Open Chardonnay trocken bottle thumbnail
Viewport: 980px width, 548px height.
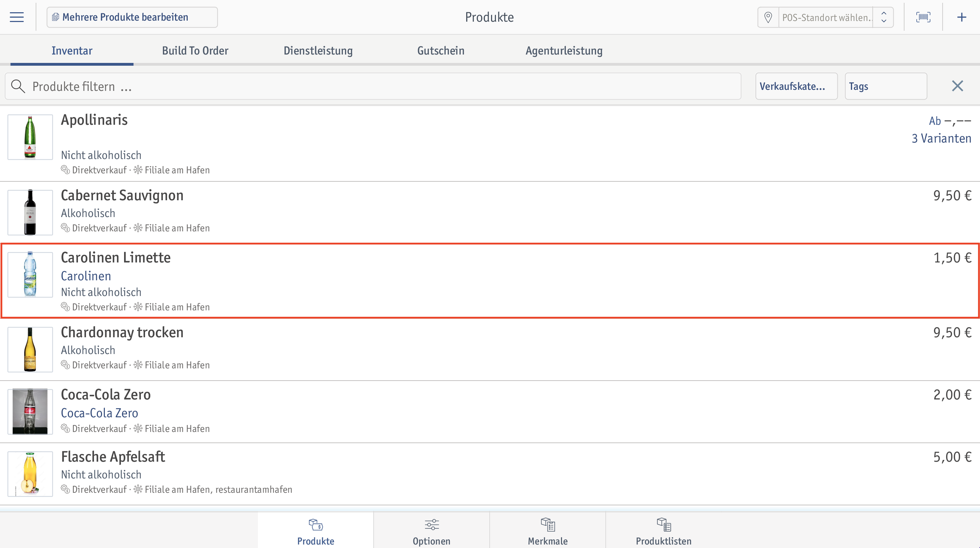pyautogui.click(x=30, y=349)
